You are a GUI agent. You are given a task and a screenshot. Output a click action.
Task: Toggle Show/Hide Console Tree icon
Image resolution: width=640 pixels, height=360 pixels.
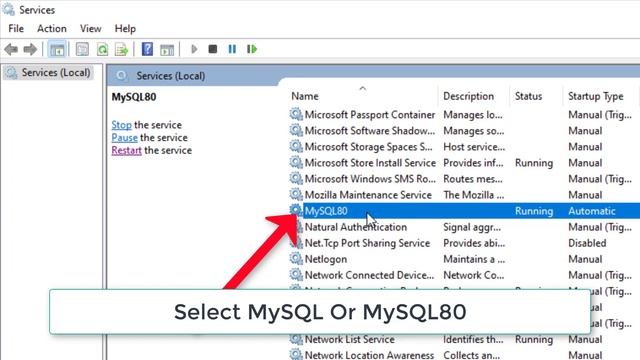(57, 49)
